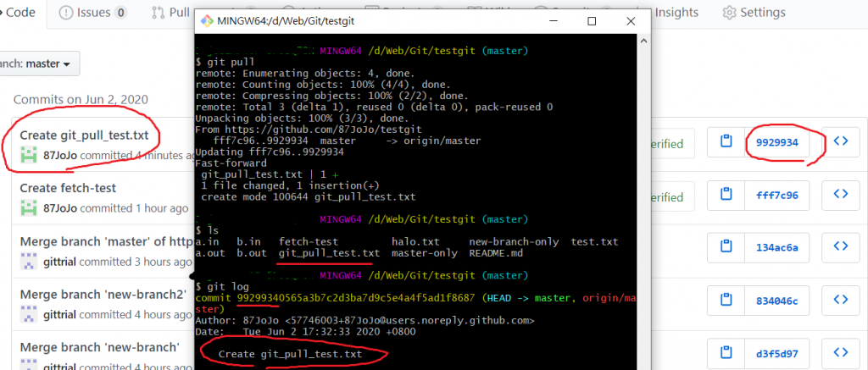This screenshot has width=868, height=370.
Task: Open commit "Merge branch 'new-branch'"
Action: (100, 347)
